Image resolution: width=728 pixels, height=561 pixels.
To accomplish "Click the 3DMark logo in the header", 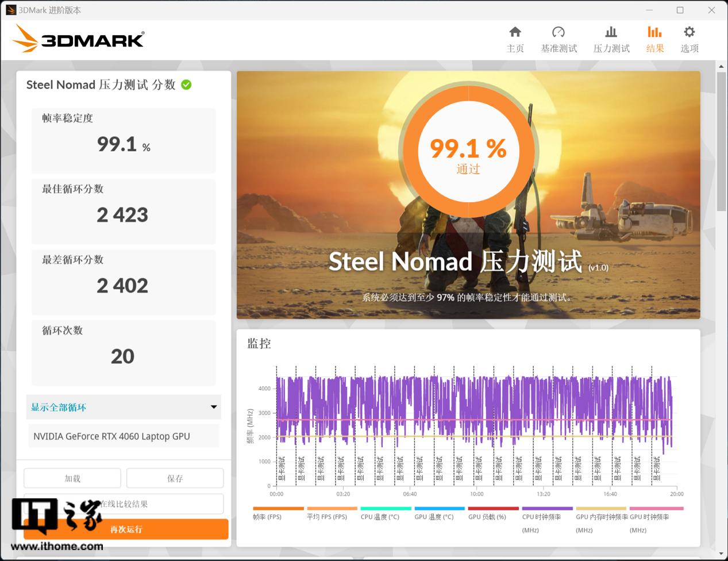I will pos(78,39).
